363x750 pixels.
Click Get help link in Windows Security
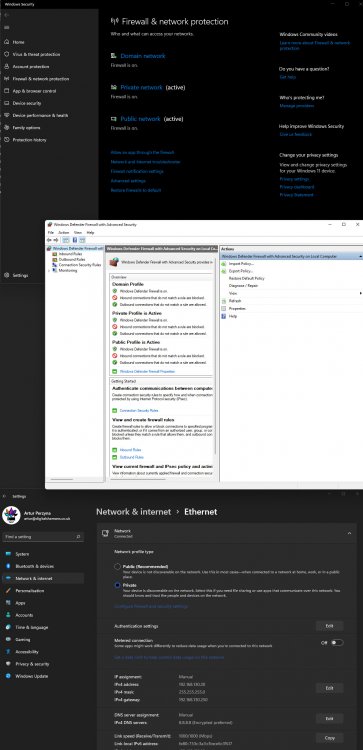click(288, 77)
